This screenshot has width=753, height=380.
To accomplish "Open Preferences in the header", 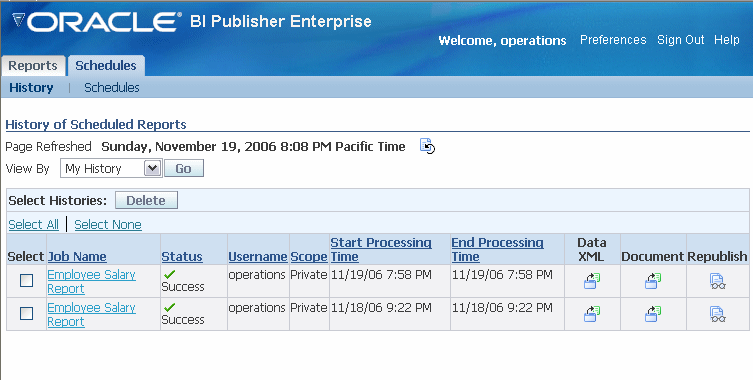I will pyautogui.click(x=613, y=40).
